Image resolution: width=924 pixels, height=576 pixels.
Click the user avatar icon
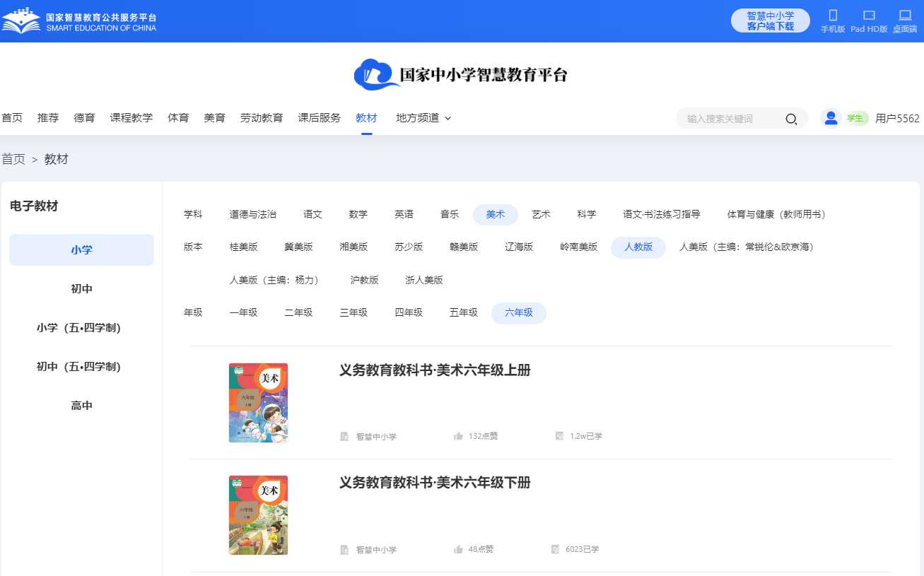click(x=831, y=118)
